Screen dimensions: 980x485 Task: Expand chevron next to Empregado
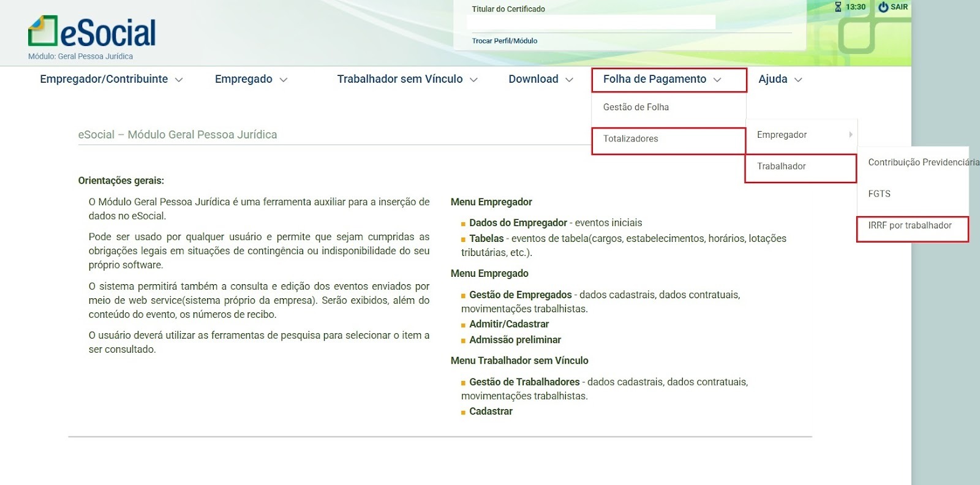coord(284,80)
